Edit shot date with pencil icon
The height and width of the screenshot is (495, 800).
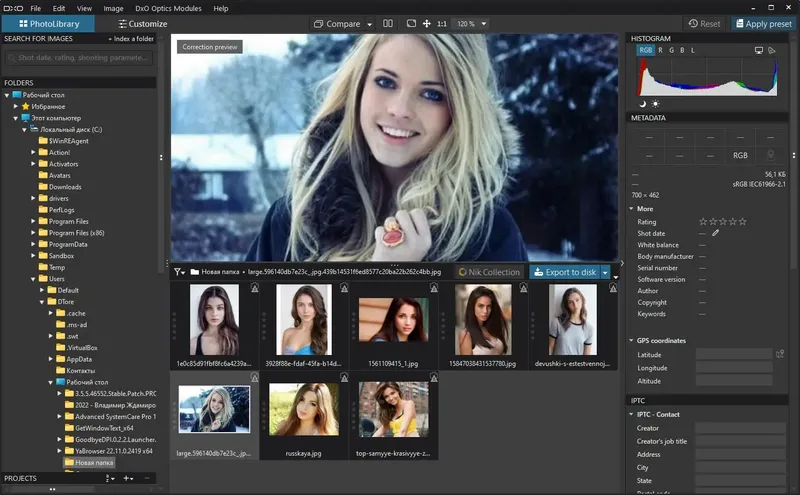pos(715,233)
